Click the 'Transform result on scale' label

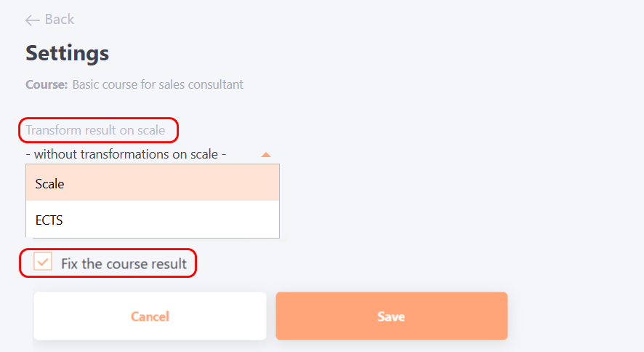(x=95, y=131)
